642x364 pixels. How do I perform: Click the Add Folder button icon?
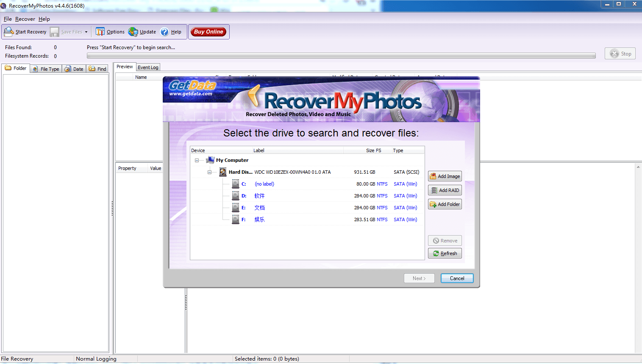433,204
